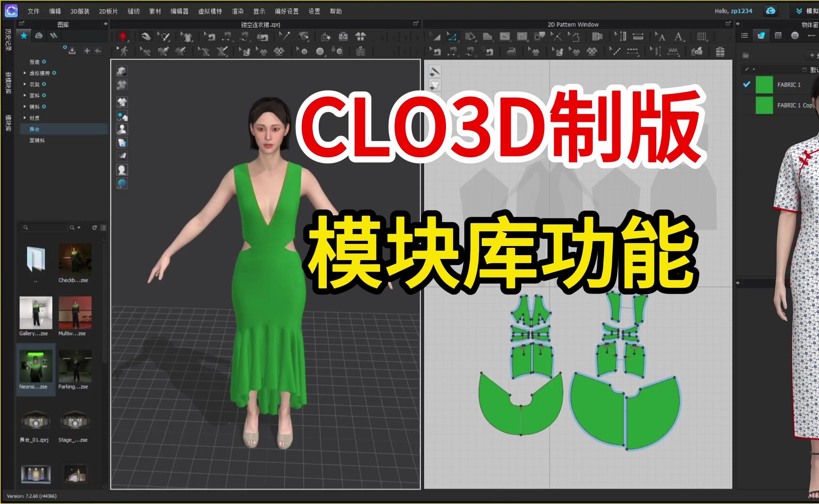Click the green FABRIC 1 color swatch
Viewport: 819px width, 504px height.
(x=764, y=85)
